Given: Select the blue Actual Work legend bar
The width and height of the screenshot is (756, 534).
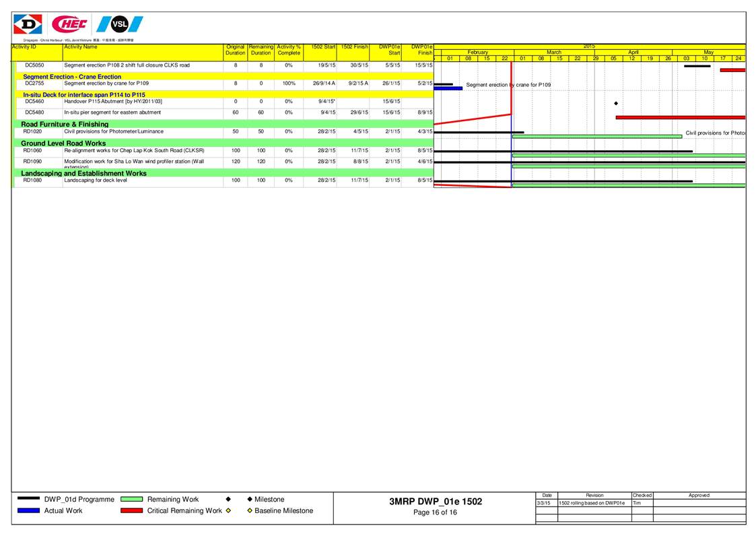Looking at the screenshot, I should coord(28,510).
